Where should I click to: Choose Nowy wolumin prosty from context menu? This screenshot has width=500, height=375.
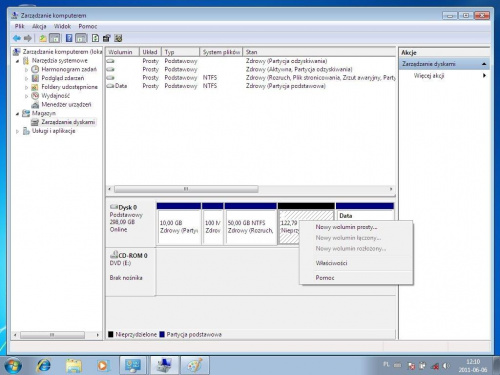pos(346,227)
